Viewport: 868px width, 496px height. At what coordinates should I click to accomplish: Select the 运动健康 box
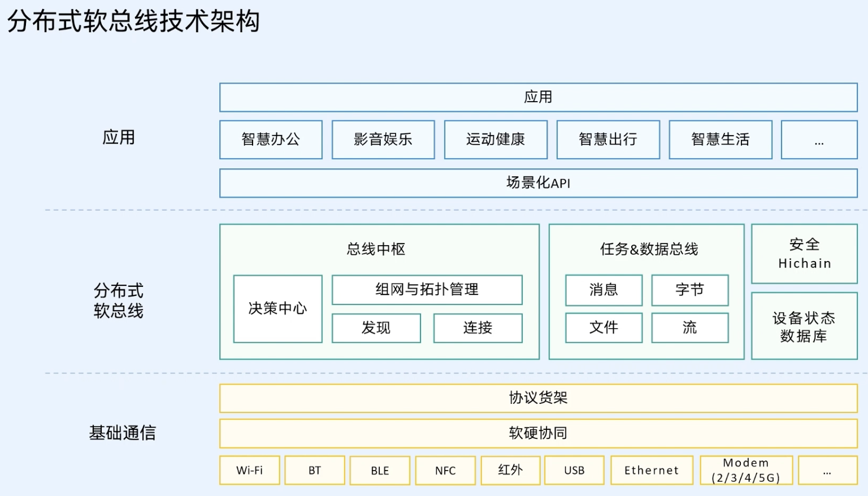click(496, 140)
